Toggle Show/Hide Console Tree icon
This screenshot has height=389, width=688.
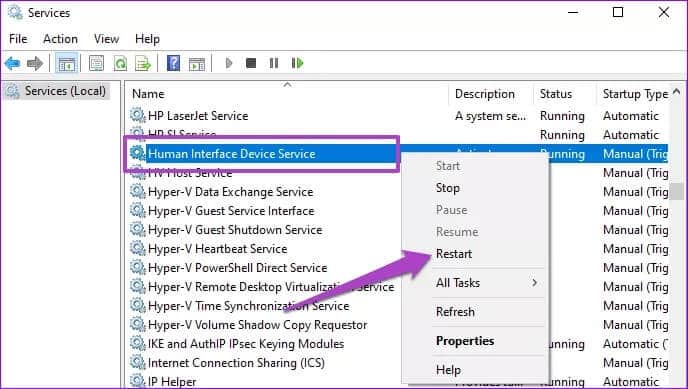pos(67,64)
